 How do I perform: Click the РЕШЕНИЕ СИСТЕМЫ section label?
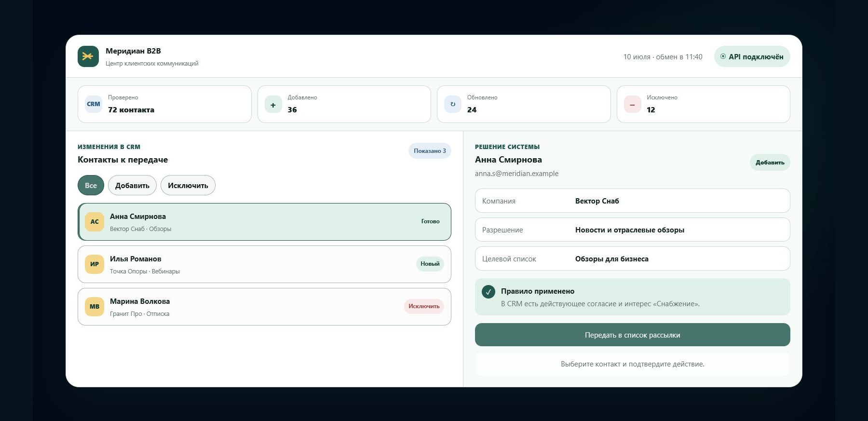click(507, 147)
